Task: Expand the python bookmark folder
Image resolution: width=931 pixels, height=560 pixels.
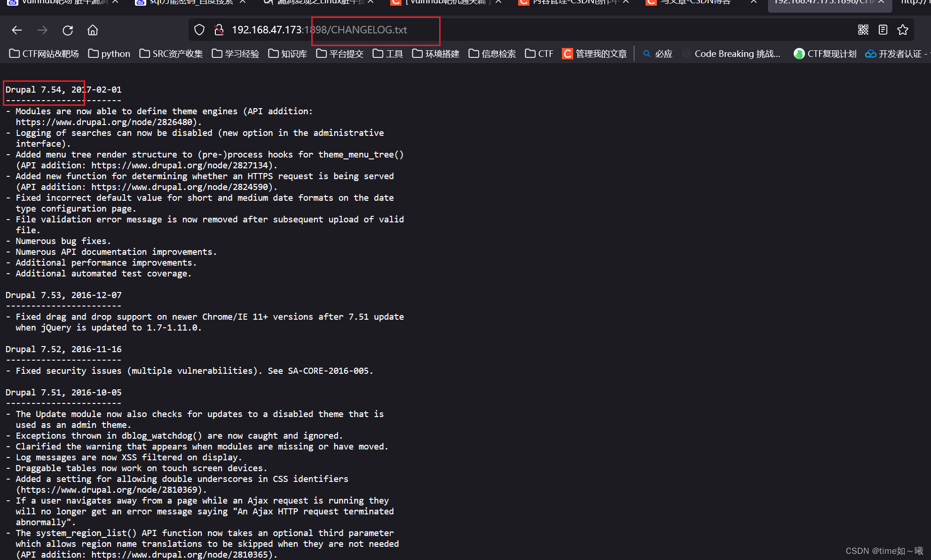Action: coord(109,54)
